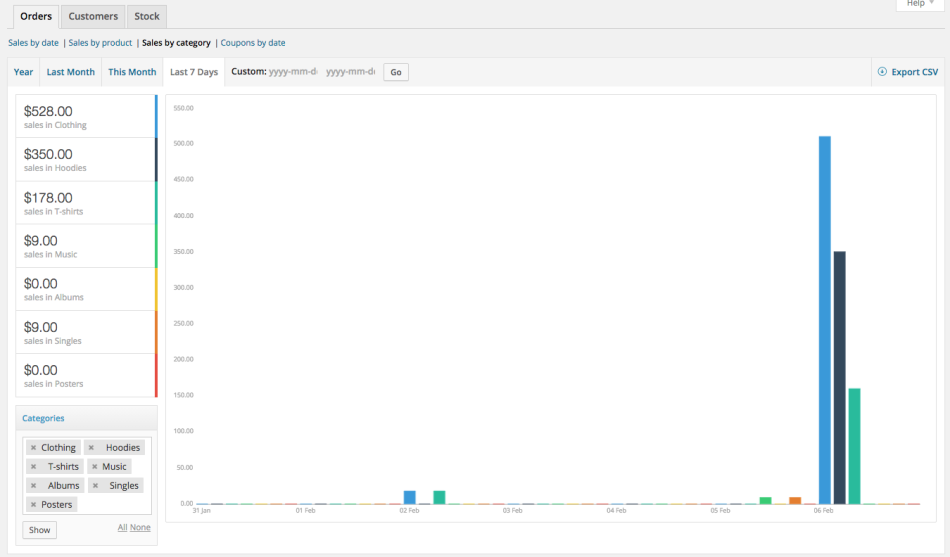Collapse the Categories panel header

click(86, 418)
